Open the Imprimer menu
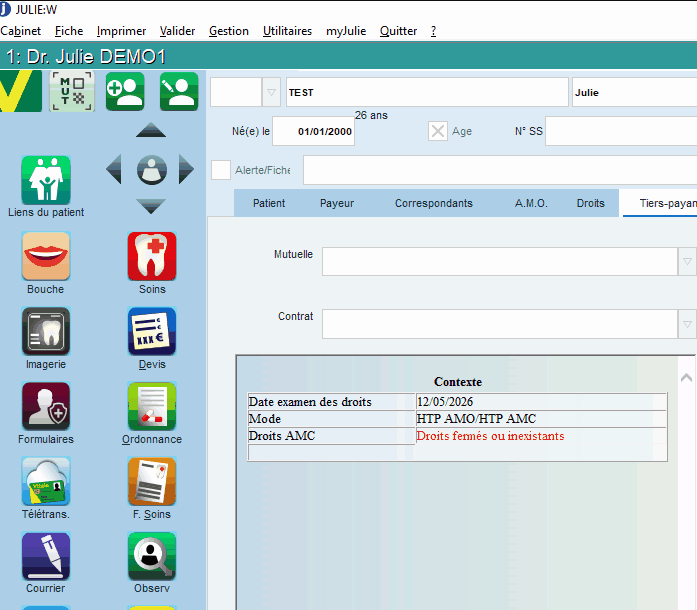Viewport: 697px width, 610px height. pos(121,31)
